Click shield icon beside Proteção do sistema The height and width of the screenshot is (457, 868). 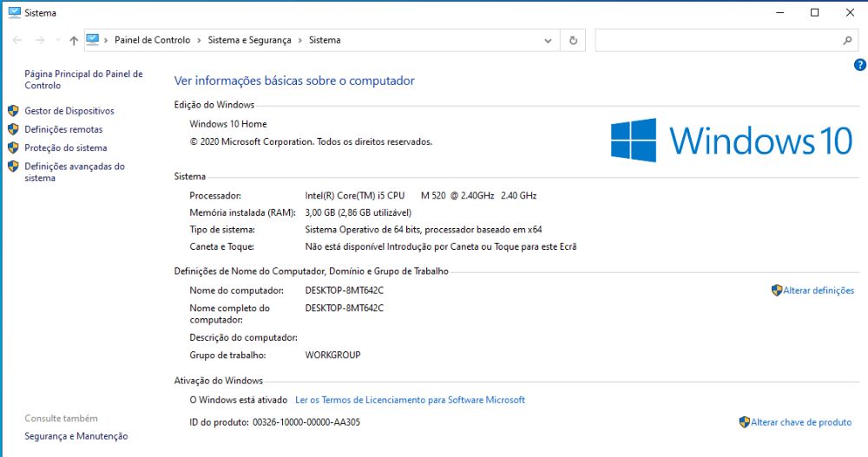tap(13, 147)
